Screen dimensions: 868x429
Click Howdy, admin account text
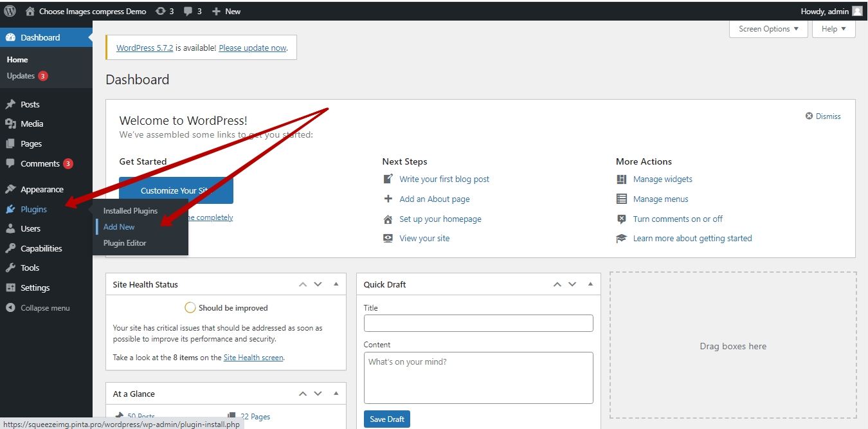coord(825,11)
